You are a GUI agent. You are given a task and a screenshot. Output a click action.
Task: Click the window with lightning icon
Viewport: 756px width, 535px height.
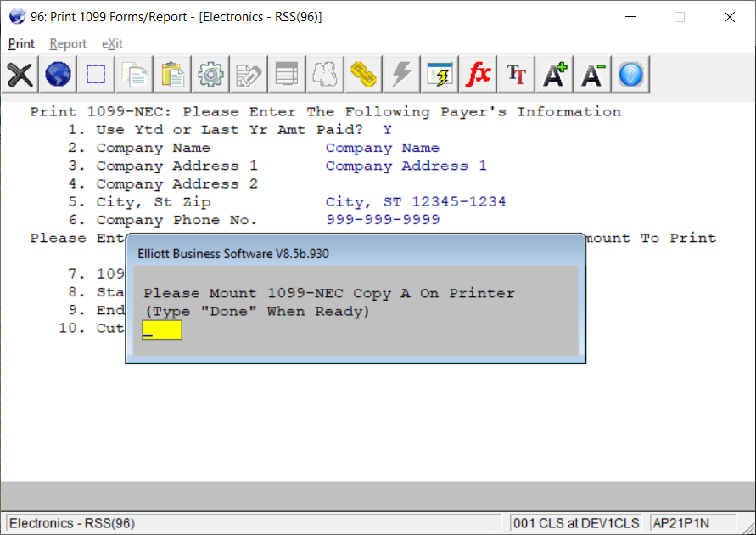[x=440, y=74]
